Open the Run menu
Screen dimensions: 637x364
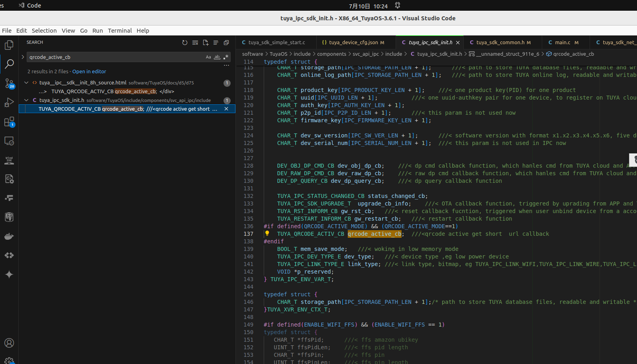click(x=98, y=31)
